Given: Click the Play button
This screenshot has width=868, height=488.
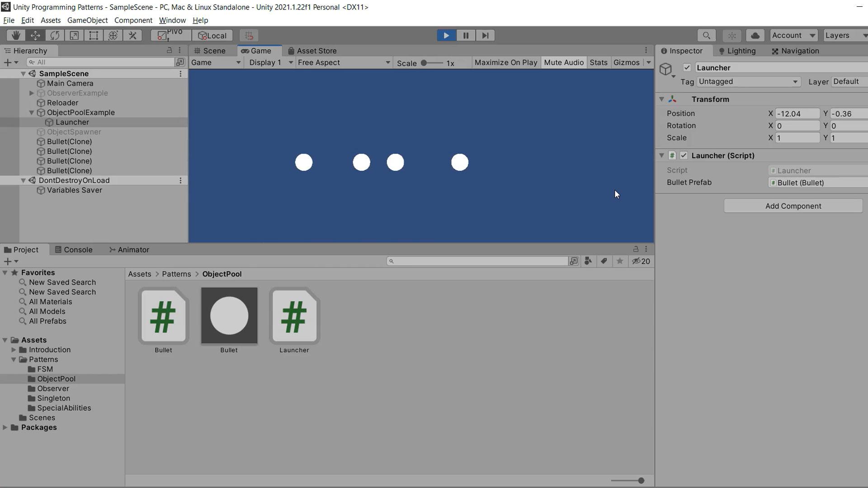Looking at the screenshot, I should coord(446,35).
